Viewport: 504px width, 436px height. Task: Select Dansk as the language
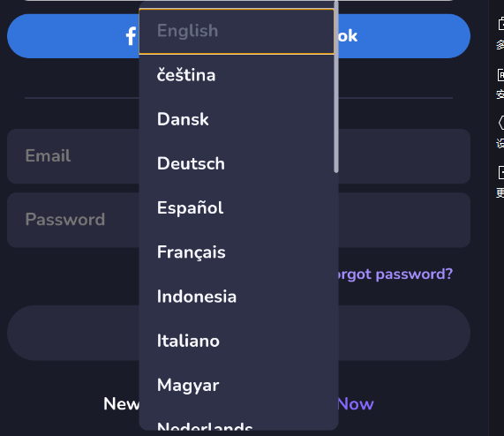[237, 119]
